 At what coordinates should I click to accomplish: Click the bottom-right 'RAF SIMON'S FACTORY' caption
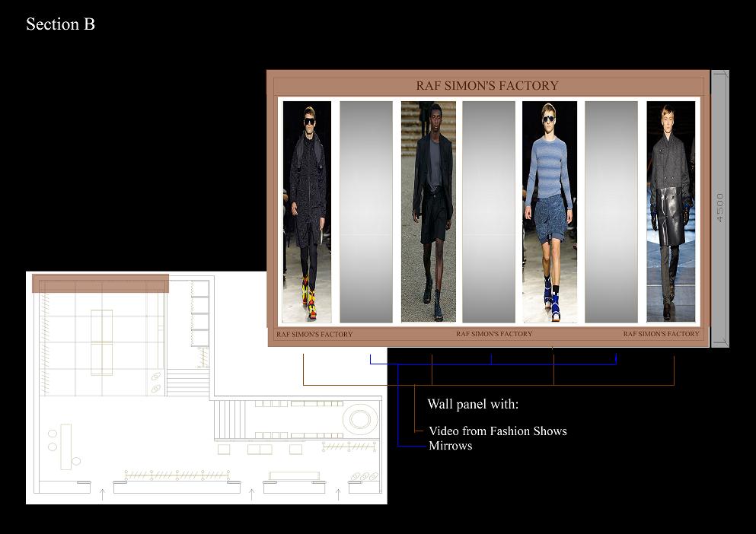pyautogui.click(x=661, y=333)
